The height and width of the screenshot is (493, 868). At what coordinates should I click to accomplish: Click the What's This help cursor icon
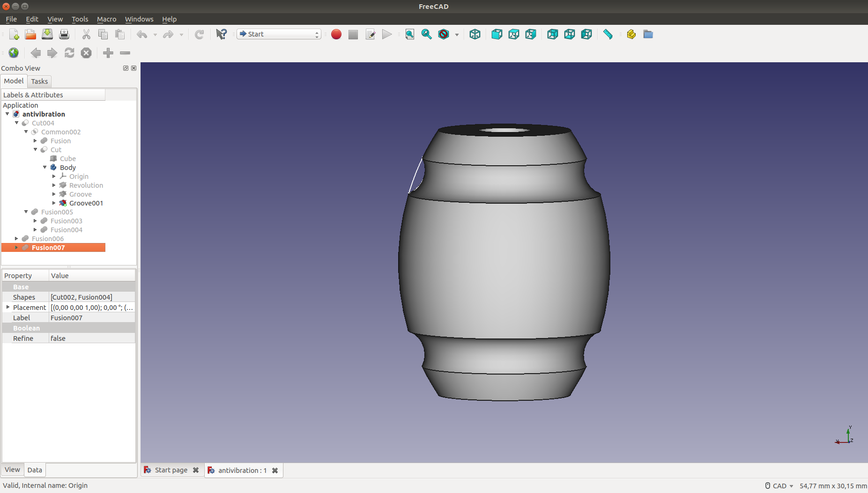coord(221,34)
